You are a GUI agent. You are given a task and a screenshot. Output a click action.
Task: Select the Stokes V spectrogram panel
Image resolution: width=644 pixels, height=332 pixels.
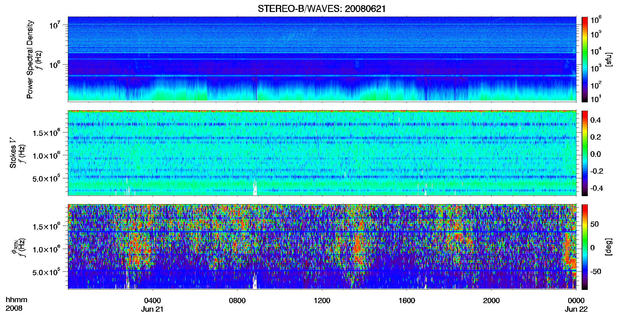322,153
